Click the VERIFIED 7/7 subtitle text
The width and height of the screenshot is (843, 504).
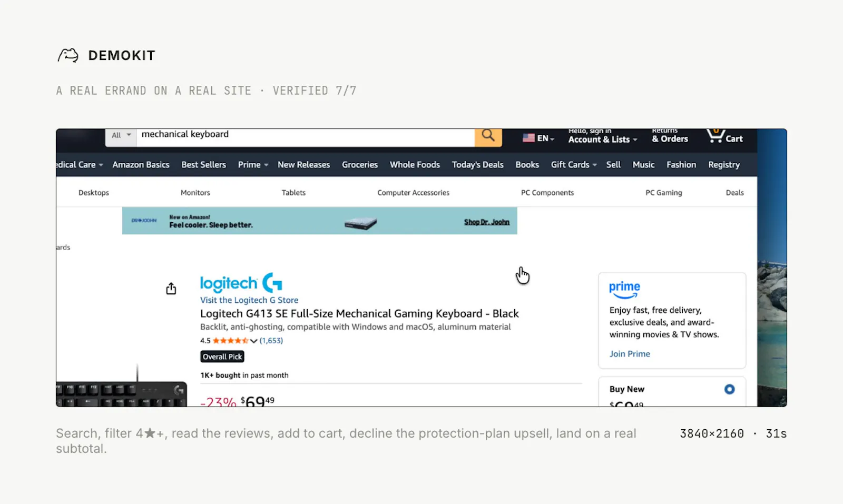point(315,91)
